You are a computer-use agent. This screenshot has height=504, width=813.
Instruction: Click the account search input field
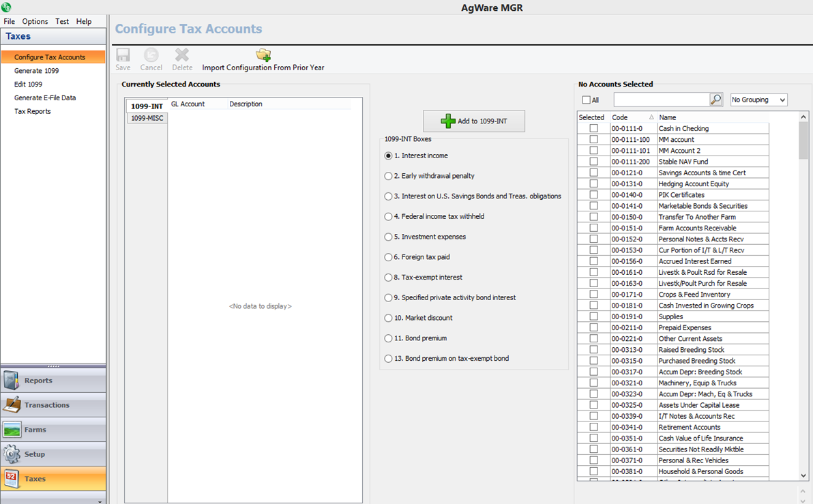tap(661, 100)
